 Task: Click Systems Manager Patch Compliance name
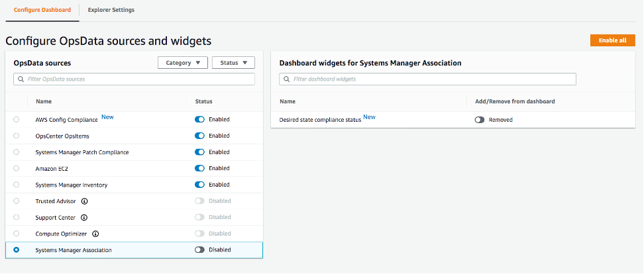(82, 152)
